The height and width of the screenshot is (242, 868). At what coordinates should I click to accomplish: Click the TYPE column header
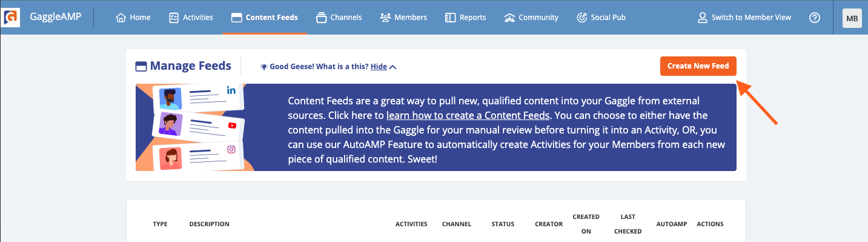160,224
